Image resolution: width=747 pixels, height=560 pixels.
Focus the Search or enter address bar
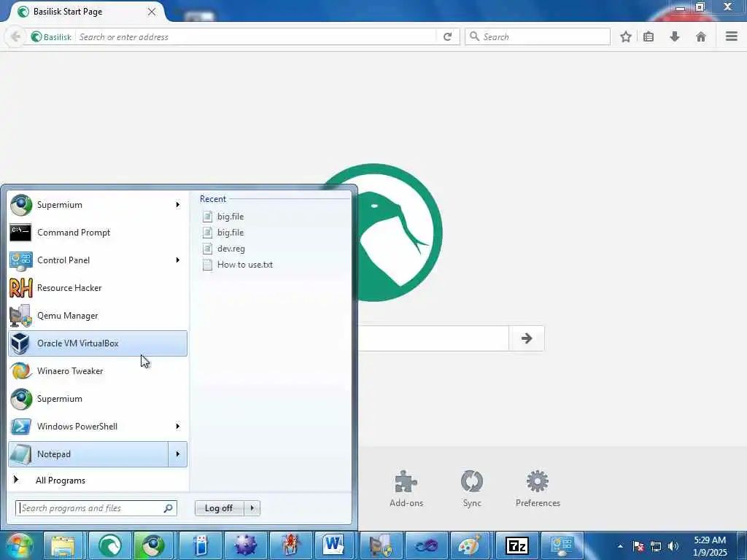256,36
